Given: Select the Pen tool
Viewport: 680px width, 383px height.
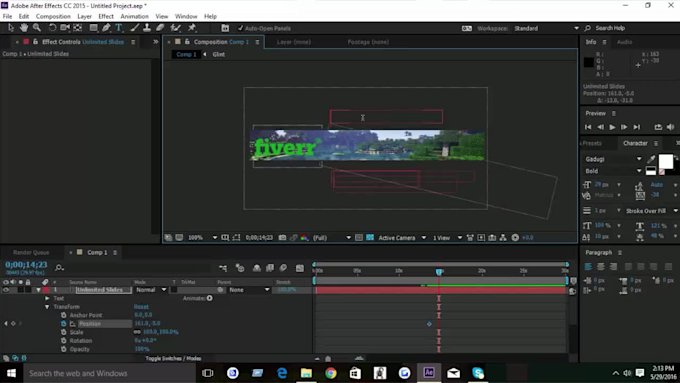Looking at the screenshot, I should pyautogui.click(x=106, y=28).
